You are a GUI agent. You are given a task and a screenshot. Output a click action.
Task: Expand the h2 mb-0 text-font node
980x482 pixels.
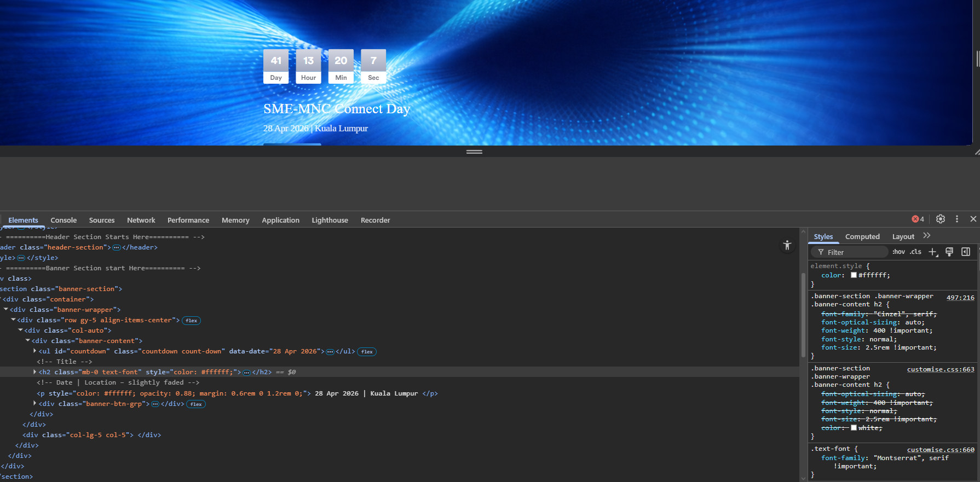tap(35, 372)
